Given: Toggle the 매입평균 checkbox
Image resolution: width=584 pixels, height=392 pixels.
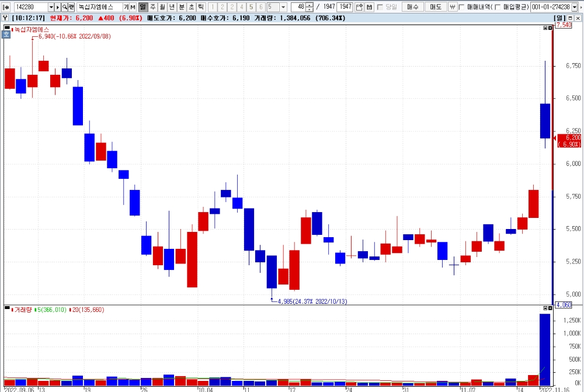Looking at the screenshot, I should coord(498,7).
